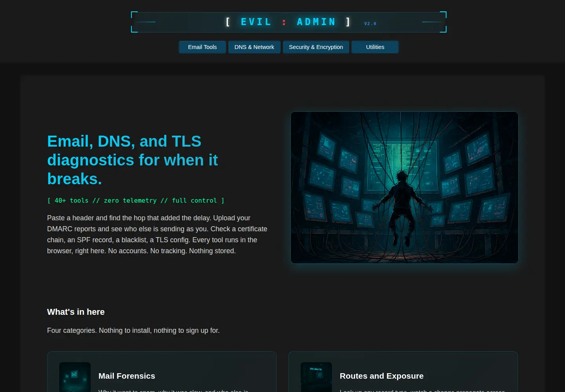Open the Security & Encryption menu
The width and height of the screenshot is (565, 392).
316,47
